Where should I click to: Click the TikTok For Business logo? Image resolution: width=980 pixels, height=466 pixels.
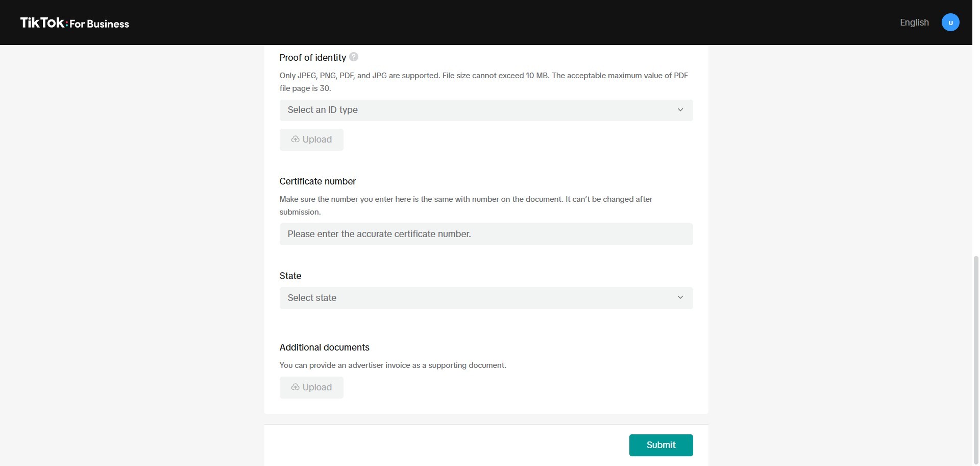(75, 23)
